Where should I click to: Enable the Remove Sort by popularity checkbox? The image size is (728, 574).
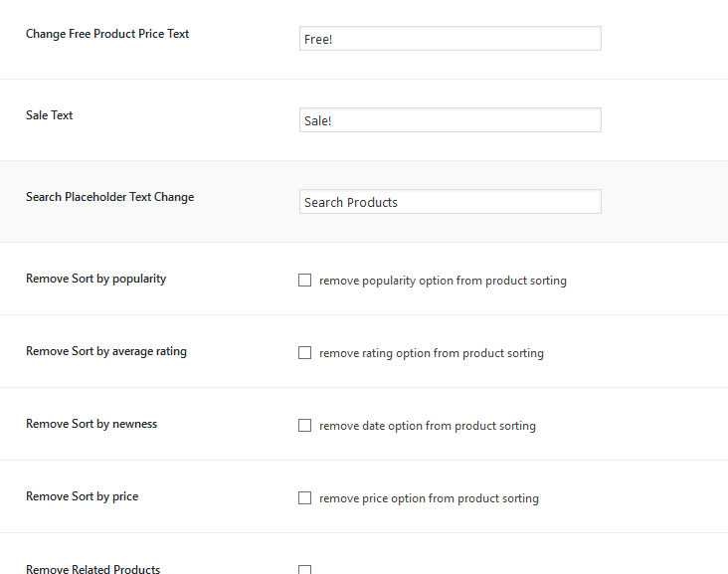305,281
